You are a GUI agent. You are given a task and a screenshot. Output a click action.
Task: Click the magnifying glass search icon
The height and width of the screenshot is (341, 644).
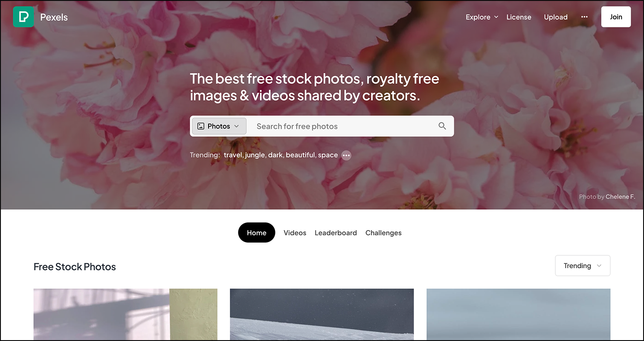[442, 126]
